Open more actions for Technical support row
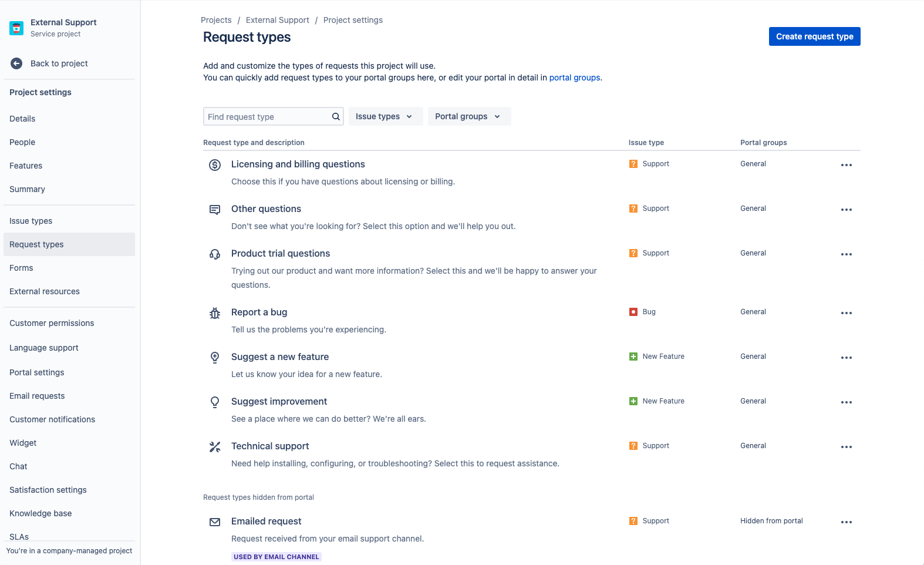The width and height of the screenshot is (924, 565). pos(846,447)
